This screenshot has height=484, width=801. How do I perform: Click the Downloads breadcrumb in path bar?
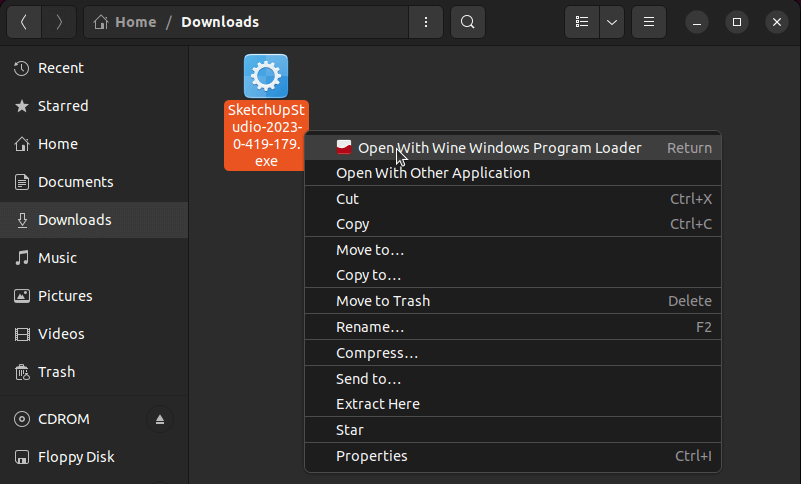220,22
